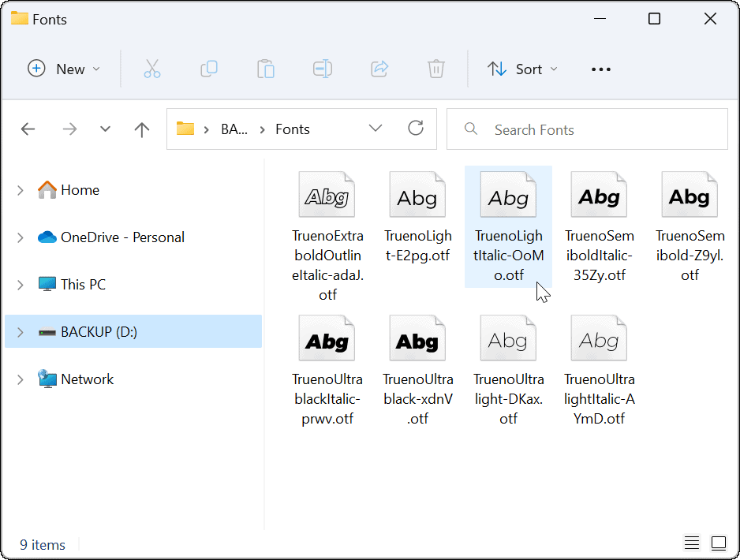
Task: Select the Rename icon
Action: tap(322, 69)
